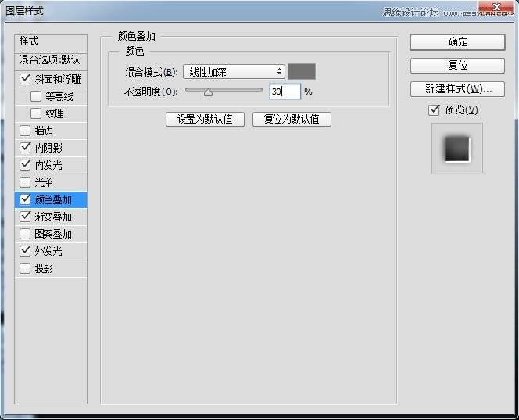
Task: Confirm with the 确定 button
Action: [x=457, y=42]
